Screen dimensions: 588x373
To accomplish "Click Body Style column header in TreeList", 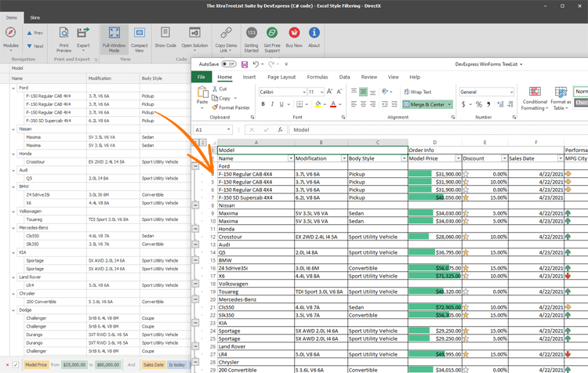I will pyautogui.click(x=165, y=78).
